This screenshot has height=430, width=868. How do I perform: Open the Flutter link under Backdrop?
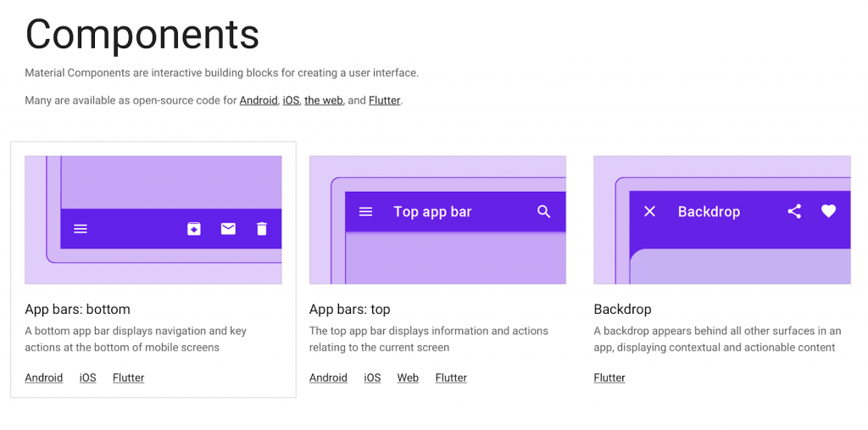609,377
